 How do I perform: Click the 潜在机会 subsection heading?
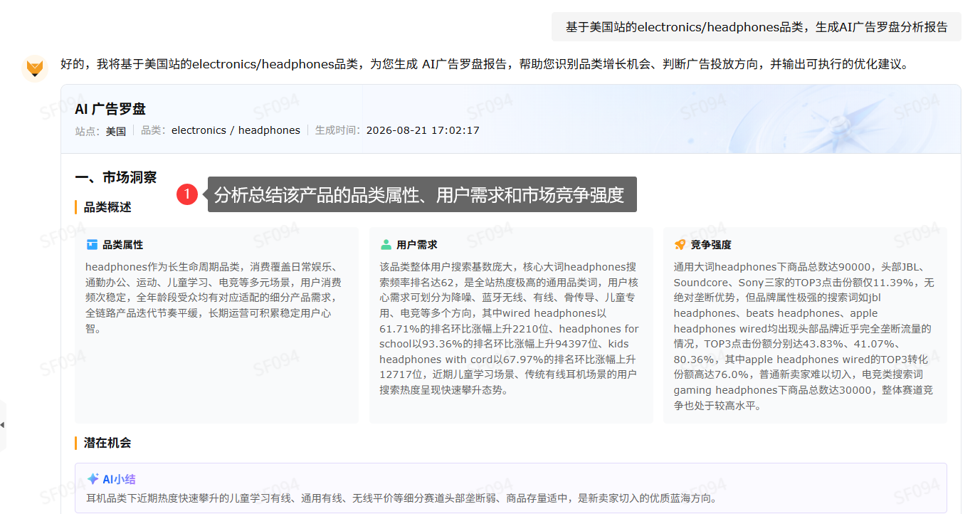coord(107,443)
